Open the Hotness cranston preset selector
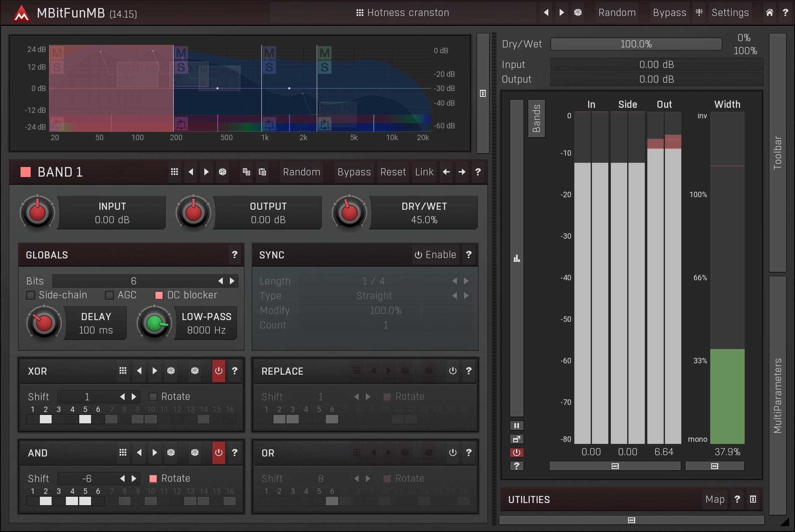The image size is (795, 532). click(x=403, y=13)
